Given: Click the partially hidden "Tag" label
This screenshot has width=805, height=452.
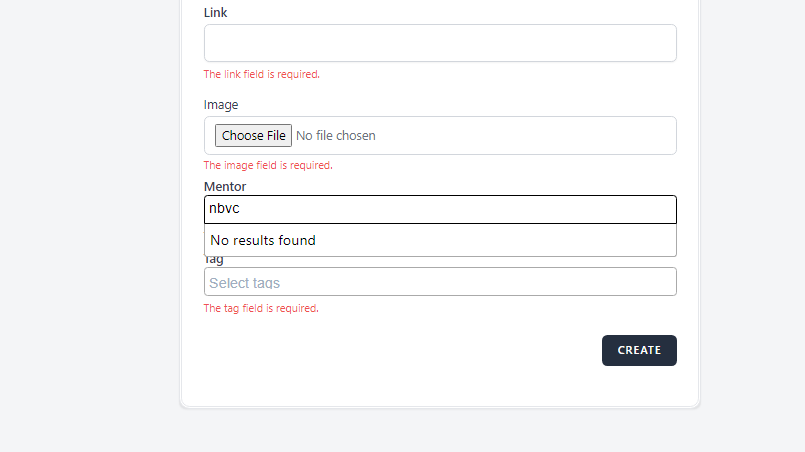Looking at the screenshot, I should pyautogui.click(x=214, y=260).
